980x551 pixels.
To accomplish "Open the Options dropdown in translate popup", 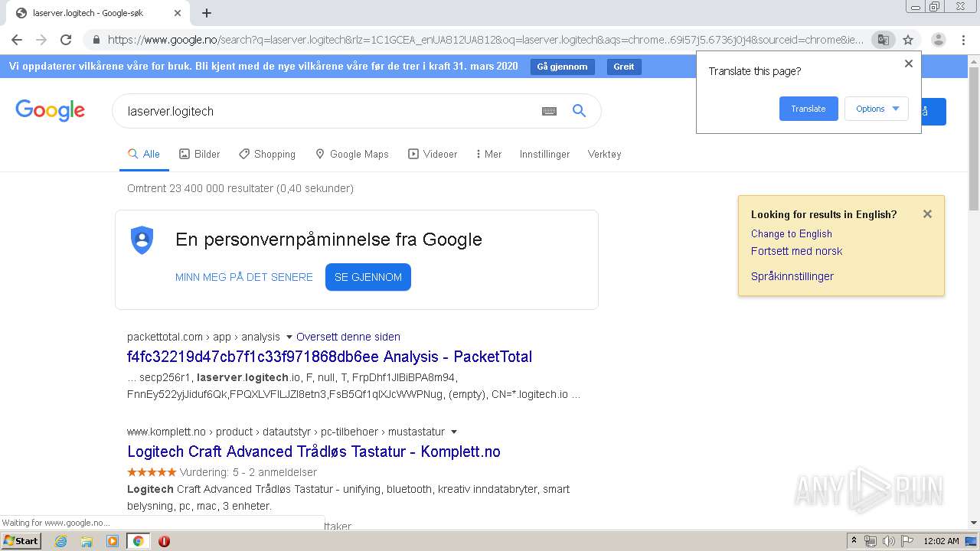I will tap(877, 109).
